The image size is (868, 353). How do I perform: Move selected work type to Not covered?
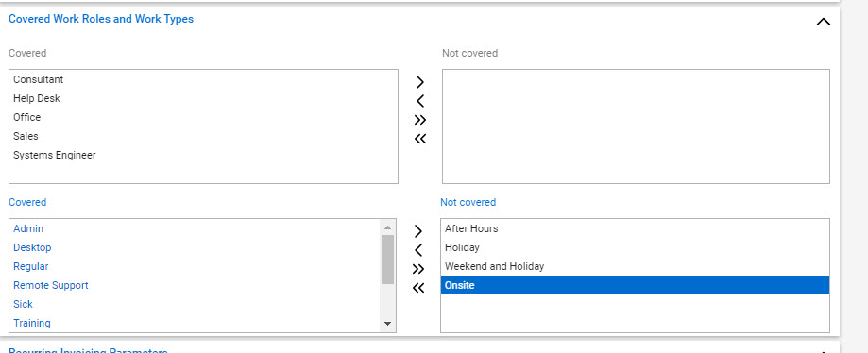click(x=418, y=231)
